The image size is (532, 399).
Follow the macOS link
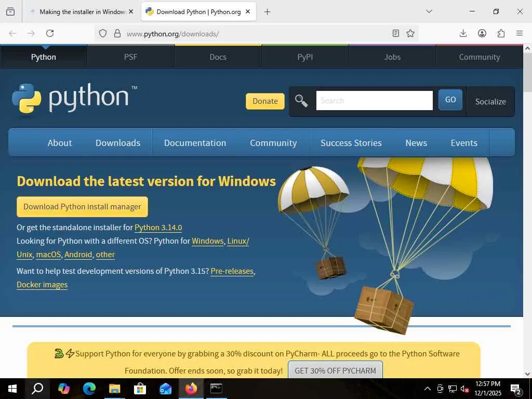coord(48,255)
